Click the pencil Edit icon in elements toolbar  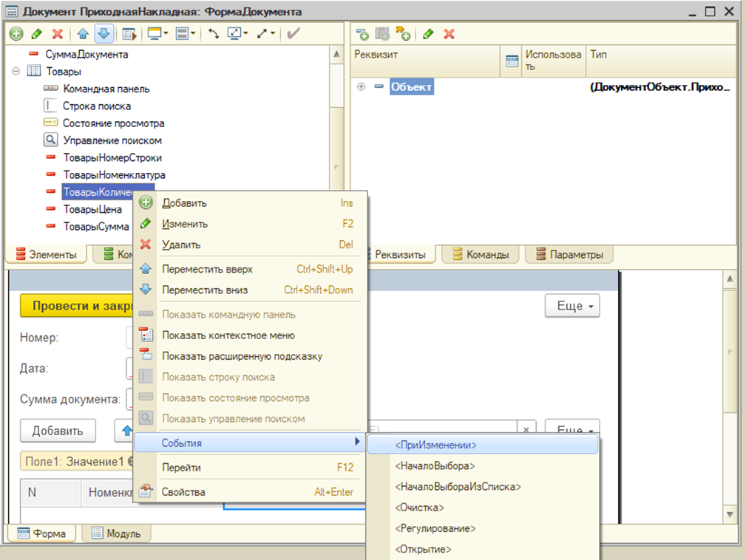(x=37, y=34)
